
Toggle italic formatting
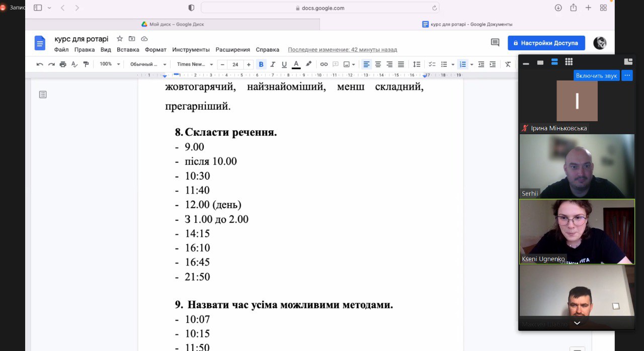(273, 64)
